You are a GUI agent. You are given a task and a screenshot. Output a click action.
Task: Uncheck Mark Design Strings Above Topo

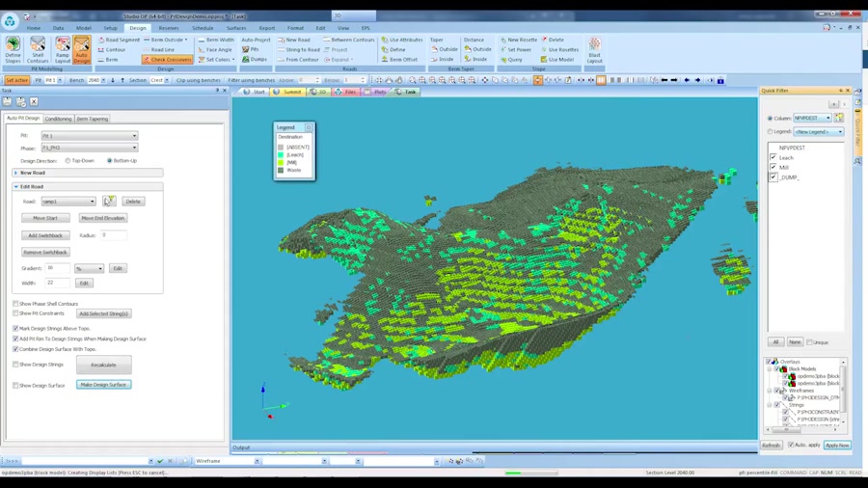tap(16, 329)
